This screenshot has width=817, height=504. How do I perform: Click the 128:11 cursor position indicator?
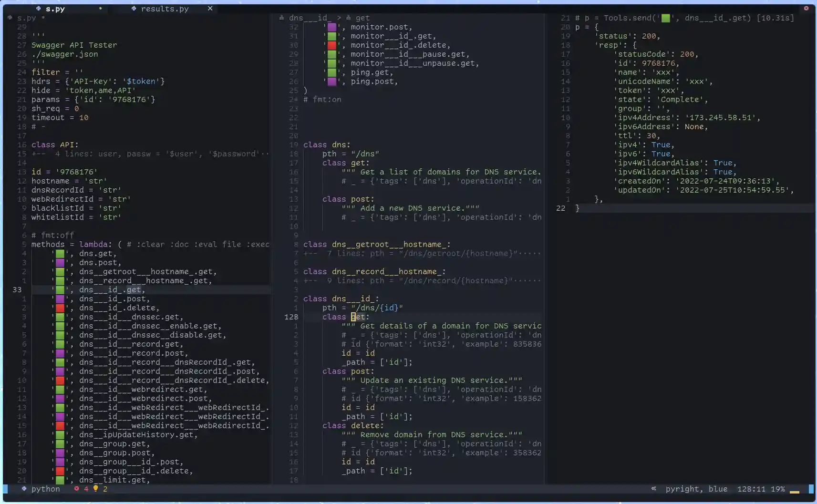coord(751,489)
